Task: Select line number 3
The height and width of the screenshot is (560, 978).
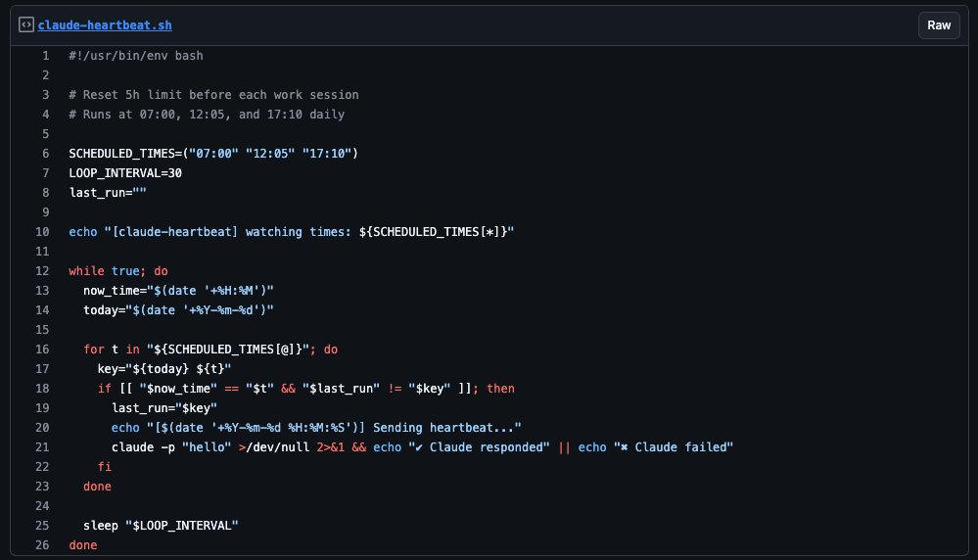Action: click(x=46, y=95)
